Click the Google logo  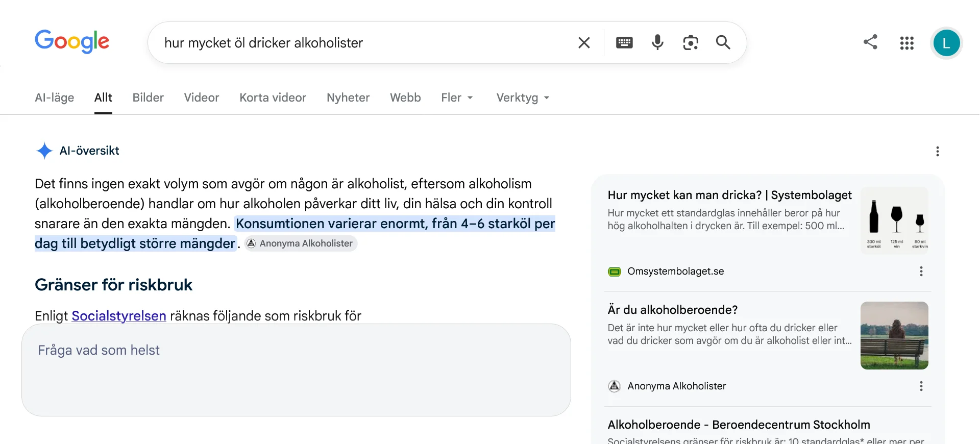point(72,41)
